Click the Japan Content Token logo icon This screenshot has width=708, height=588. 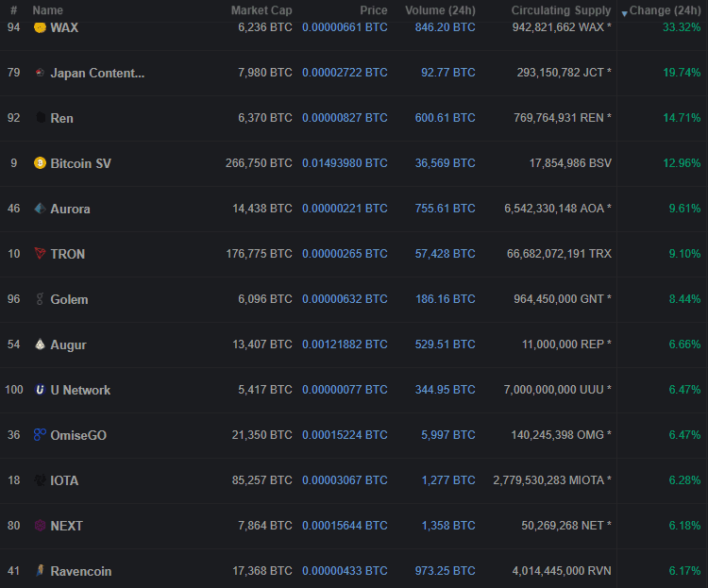(40, 73)
